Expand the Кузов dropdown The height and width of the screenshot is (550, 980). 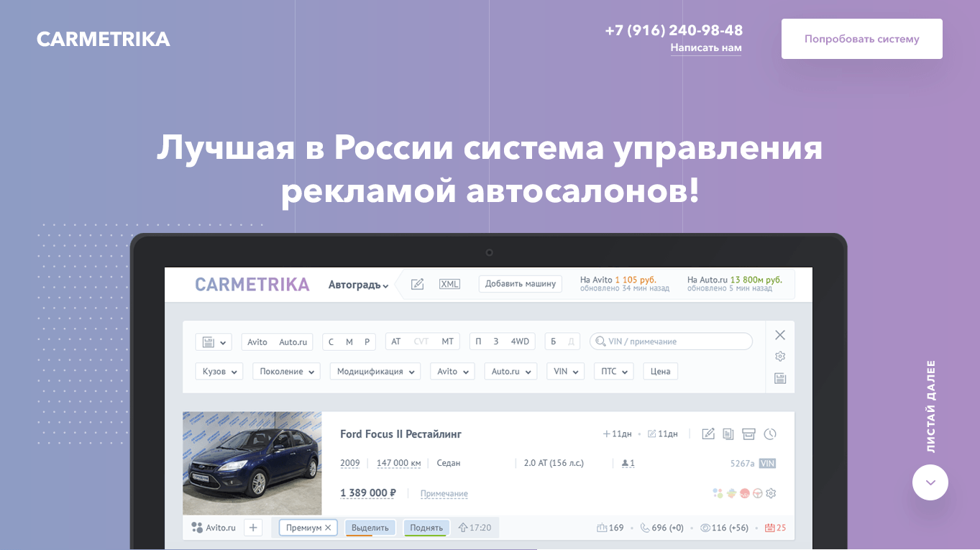219,372
